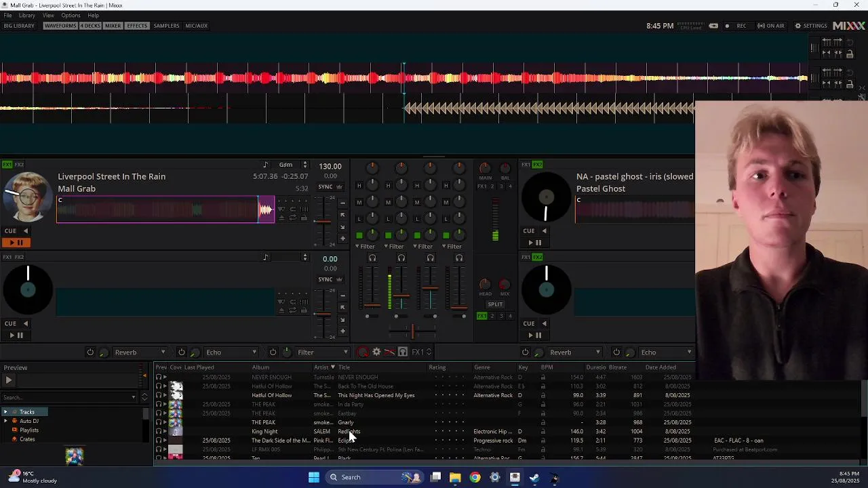Screen dimensions: 868x488
Task: Toggle the BIG LIBRARY view
Action: pos(19,26)
